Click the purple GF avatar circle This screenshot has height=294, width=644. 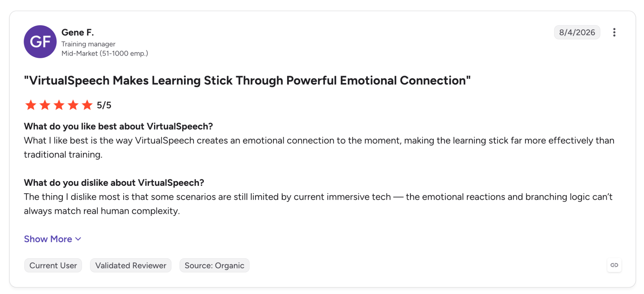[x=40, y=42]
